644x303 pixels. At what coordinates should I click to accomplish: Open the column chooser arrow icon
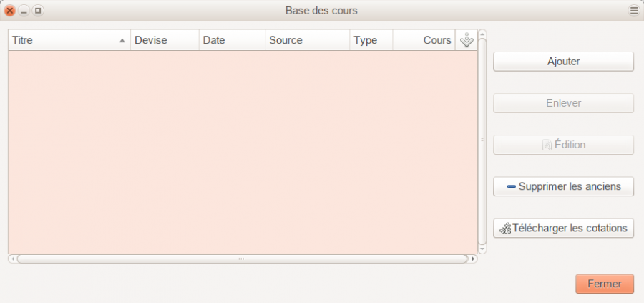point(467,41)
